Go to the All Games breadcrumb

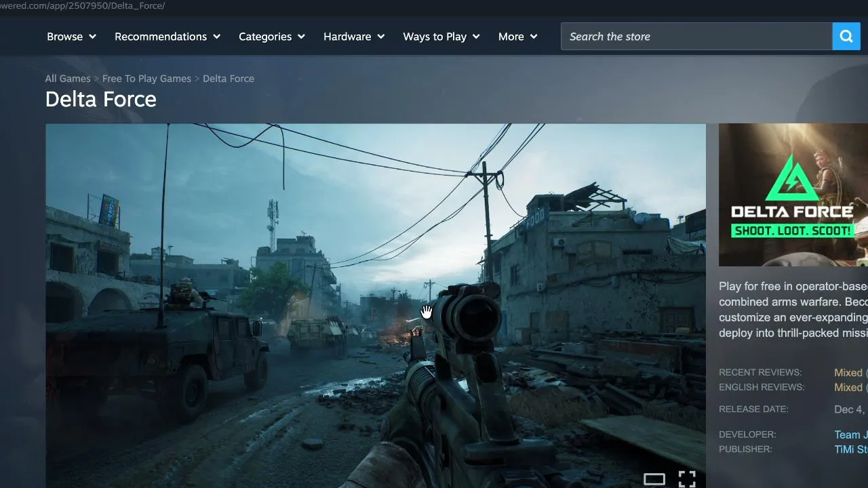(x=68, y=79)
